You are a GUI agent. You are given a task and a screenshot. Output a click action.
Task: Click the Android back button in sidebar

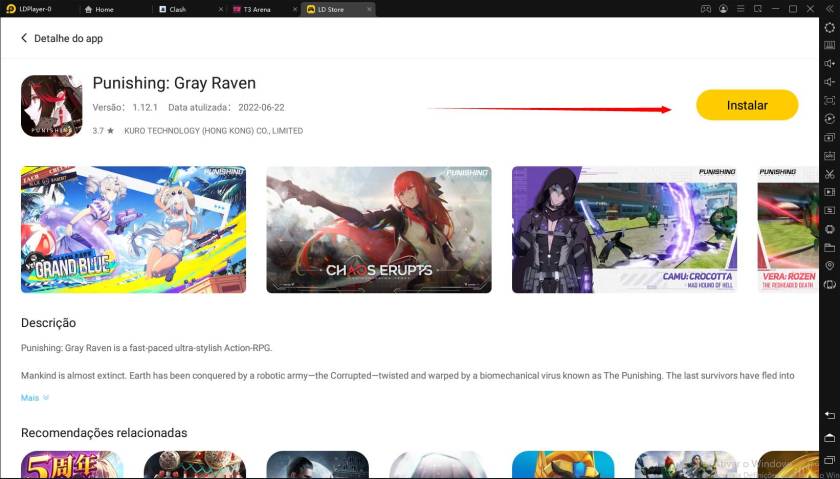tap(830, 415)
